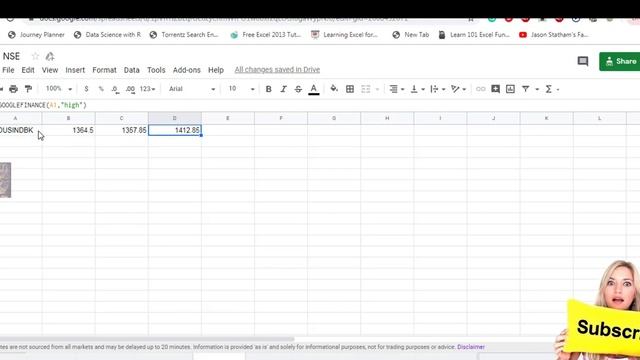
Task: Open vertical align dropdown
Action: [417, 89]
